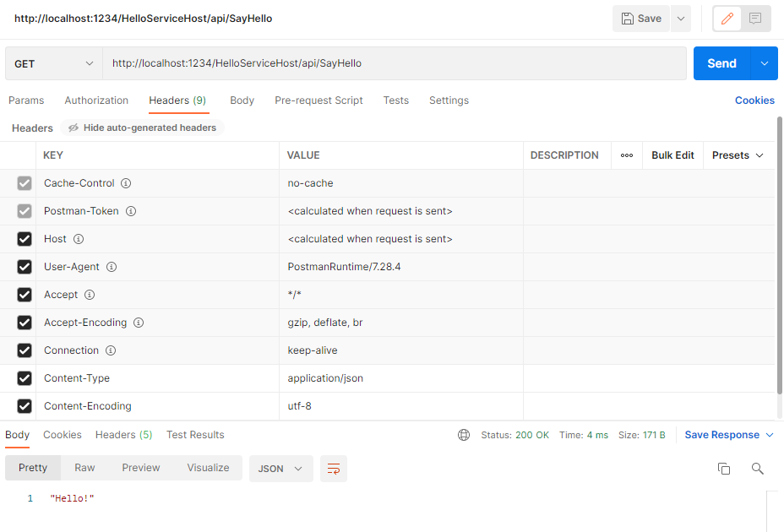784x532 pixels.
Task: Open the GET method dropdown
Action: 54,63
